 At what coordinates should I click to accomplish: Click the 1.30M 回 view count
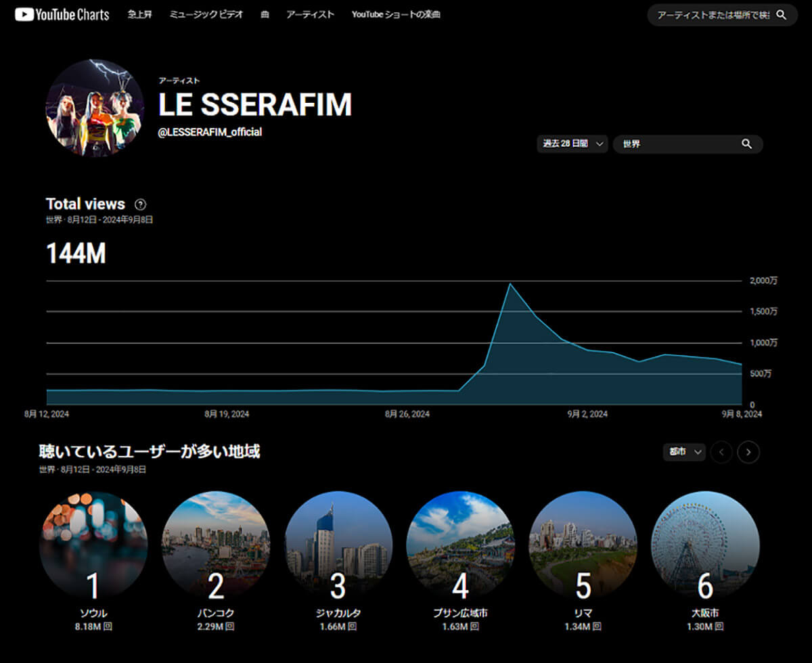click(x=705, y=627)
